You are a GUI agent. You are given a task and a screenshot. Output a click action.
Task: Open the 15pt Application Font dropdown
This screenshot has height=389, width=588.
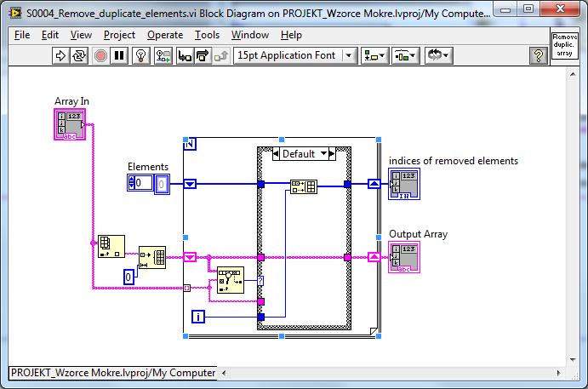(295, 56)
